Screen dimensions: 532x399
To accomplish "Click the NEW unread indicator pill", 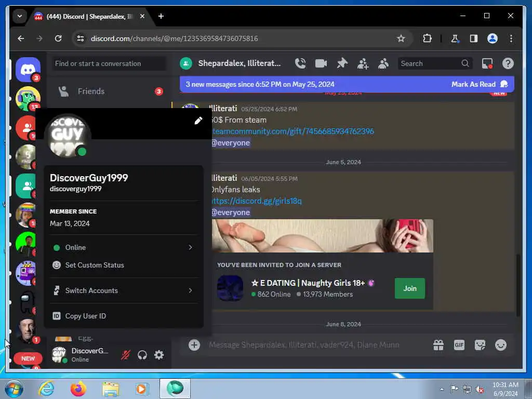I will point(28,358).
